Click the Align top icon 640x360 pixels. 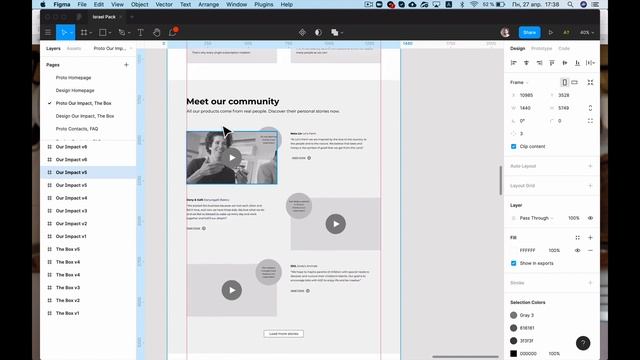(x=552, y=63)
